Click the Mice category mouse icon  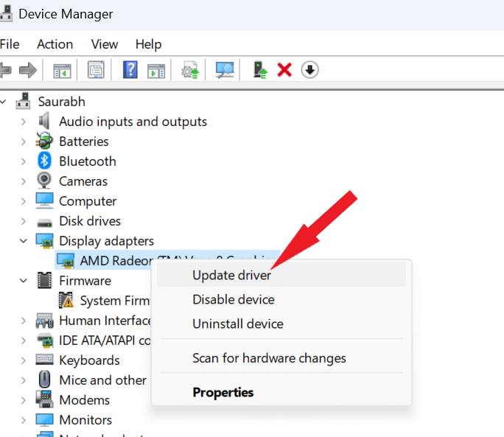[44, 379]
